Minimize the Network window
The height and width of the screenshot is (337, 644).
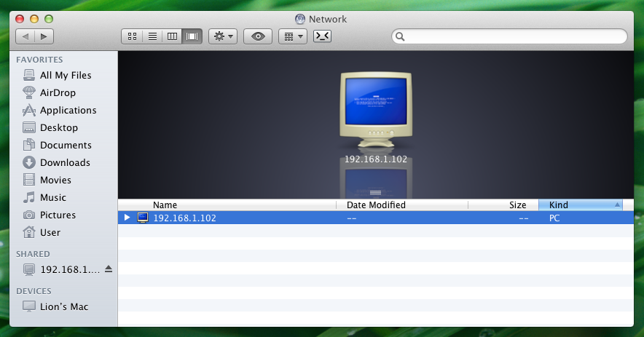pyautogui.click(x=34, y=19)
